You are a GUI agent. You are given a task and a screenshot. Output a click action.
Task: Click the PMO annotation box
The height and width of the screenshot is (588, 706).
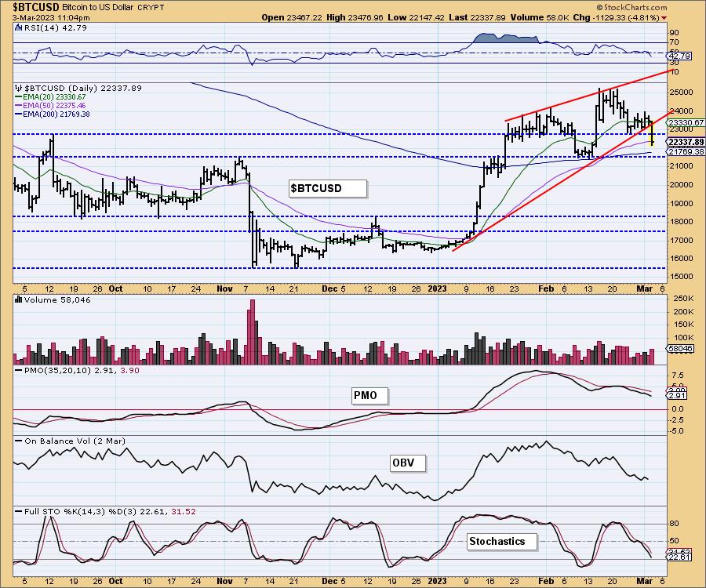point(369,396)
